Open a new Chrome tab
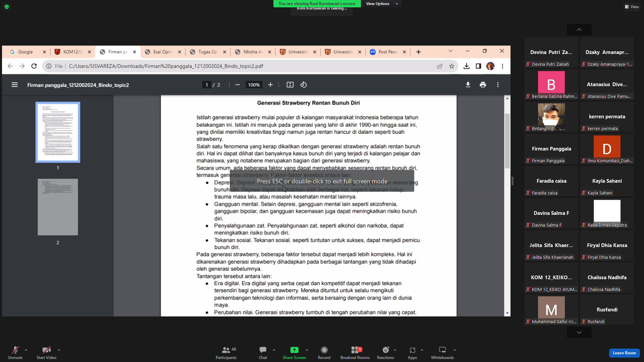Image resolution: width=644 pixels, height=362 pixels. (x=418, y=52)
